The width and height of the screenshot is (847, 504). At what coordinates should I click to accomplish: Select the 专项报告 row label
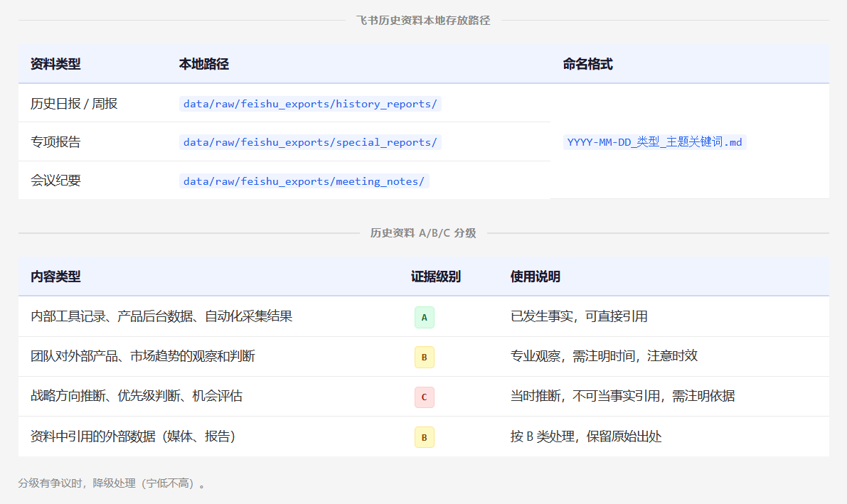[55, 142]
